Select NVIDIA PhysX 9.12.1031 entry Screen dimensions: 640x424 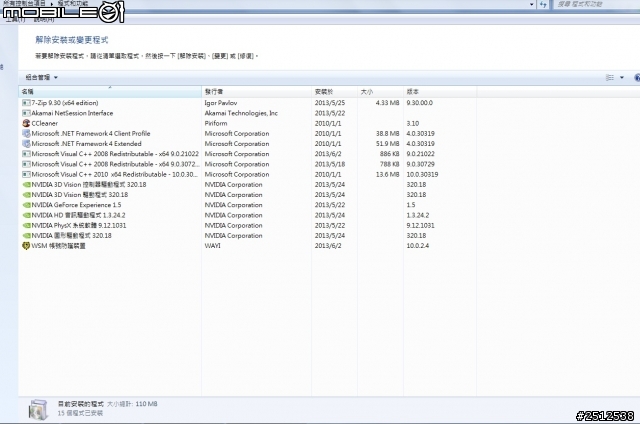pos(79,225)
